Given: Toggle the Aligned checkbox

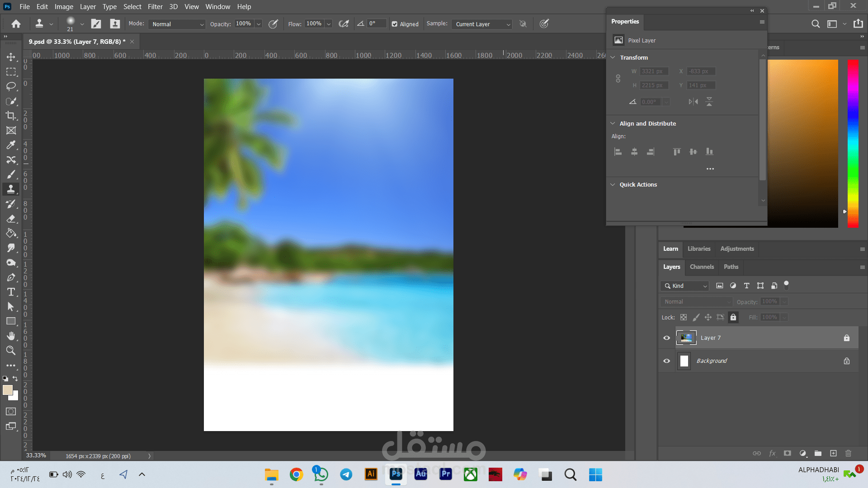Looking at the screenshot, I should pyautogui.click(x=395, y=24).
